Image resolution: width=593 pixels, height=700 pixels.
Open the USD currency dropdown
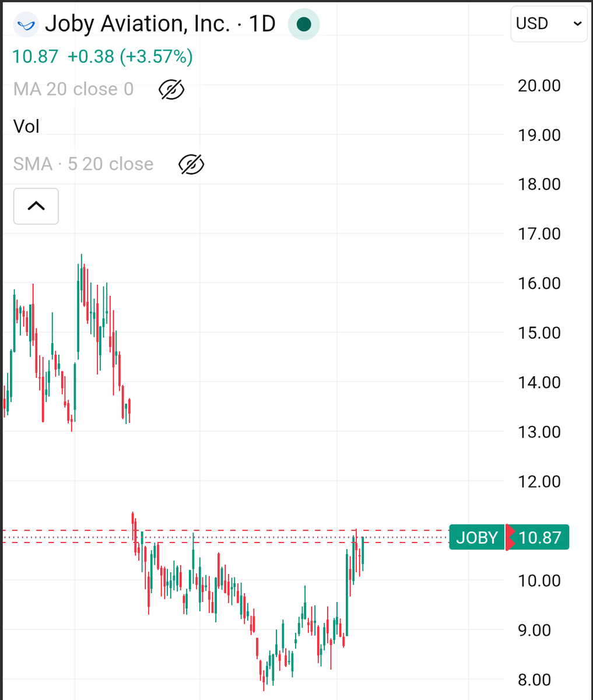pos(549,24)
